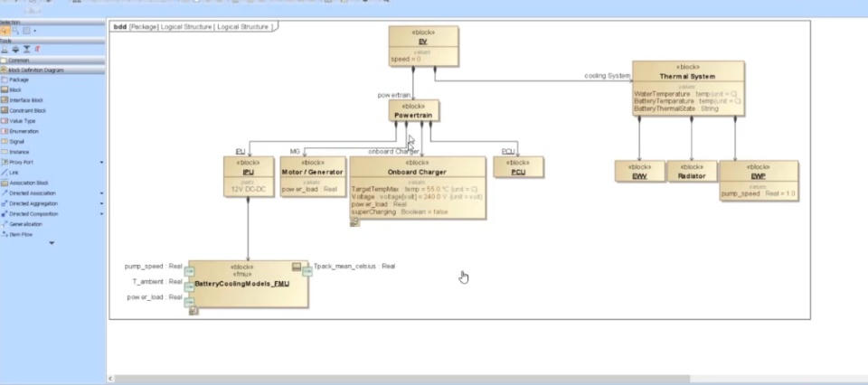The width and height of the screenshot is (868, 385).
Task: Click the horizontal scrollbar at bottom
Action: 401,379
